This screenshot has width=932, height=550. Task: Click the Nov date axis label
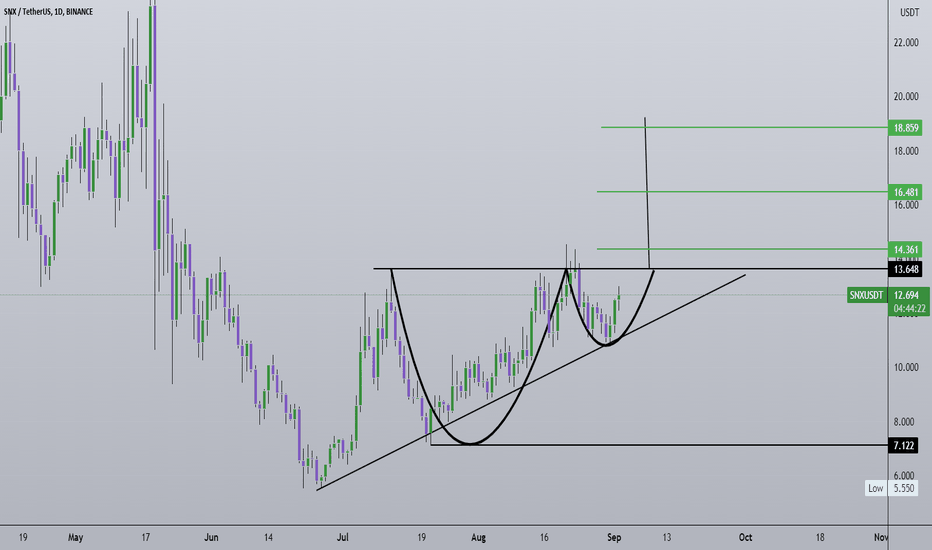[881, 538]
